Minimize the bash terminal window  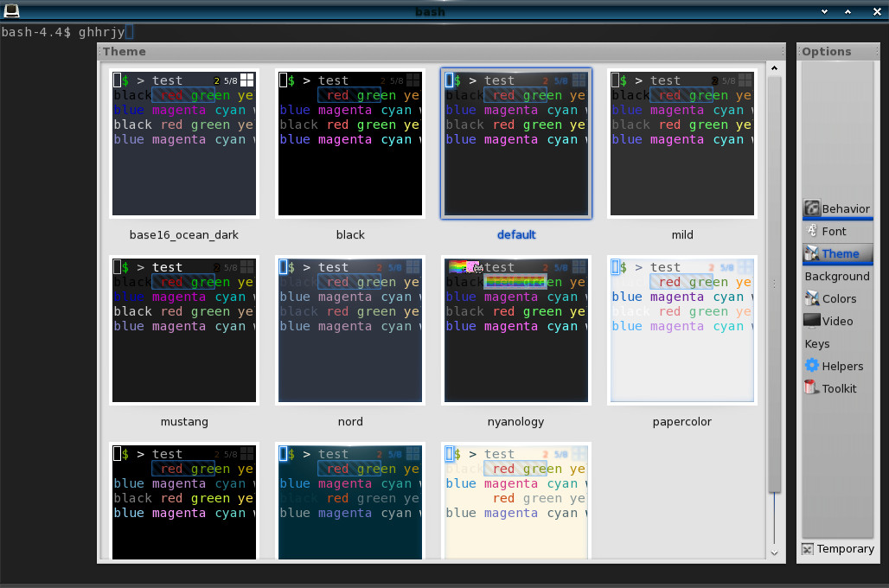point(824,11)
